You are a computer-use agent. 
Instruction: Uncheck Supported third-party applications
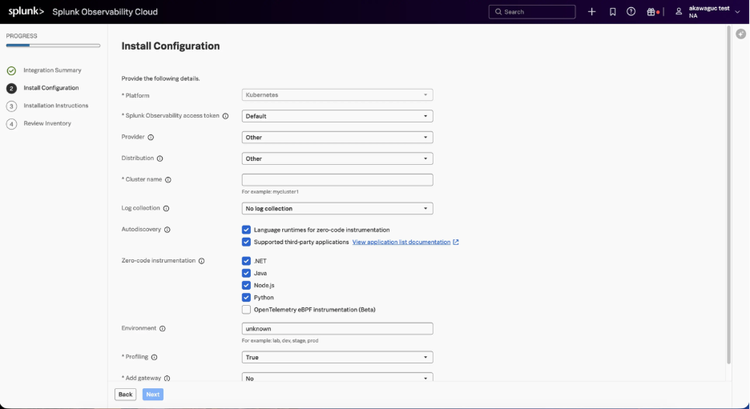[246, 242]
